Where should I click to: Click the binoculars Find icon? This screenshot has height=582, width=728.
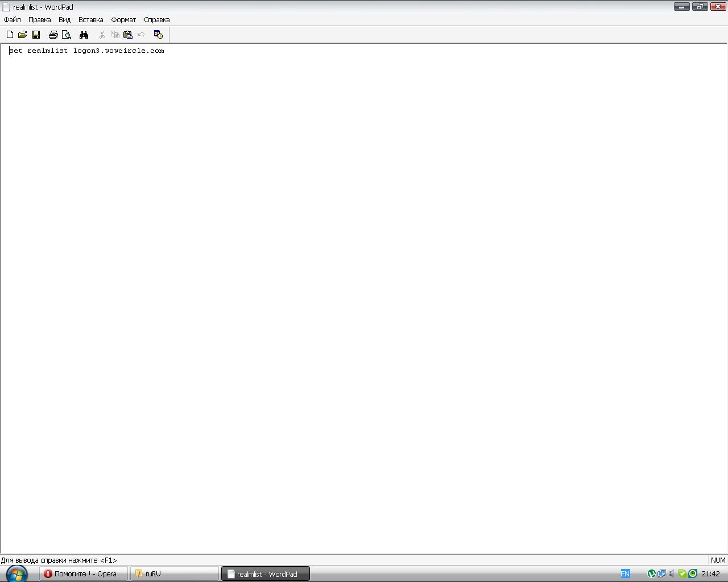[x=84, y=35]
